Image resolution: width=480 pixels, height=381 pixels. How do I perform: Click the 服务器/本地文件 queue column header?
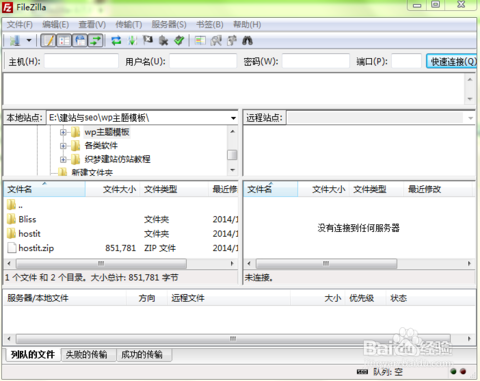point(65,298)
